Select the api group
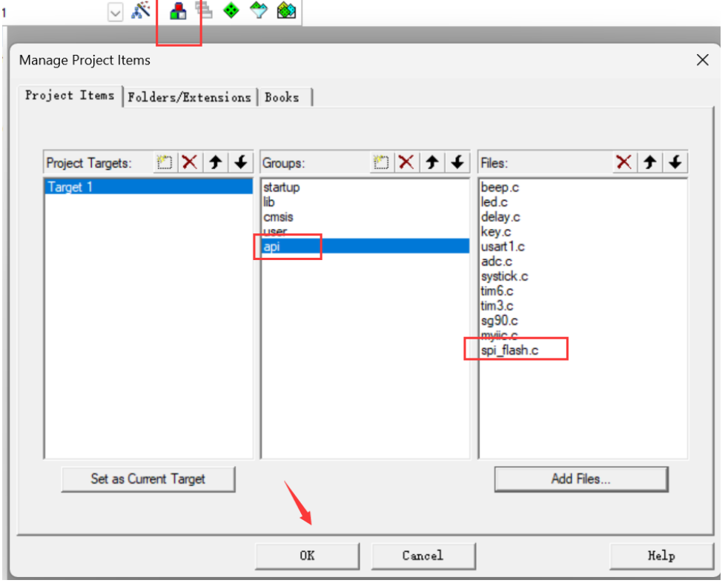The height and width of the screenshot is (583, 728). coord(365,246)
